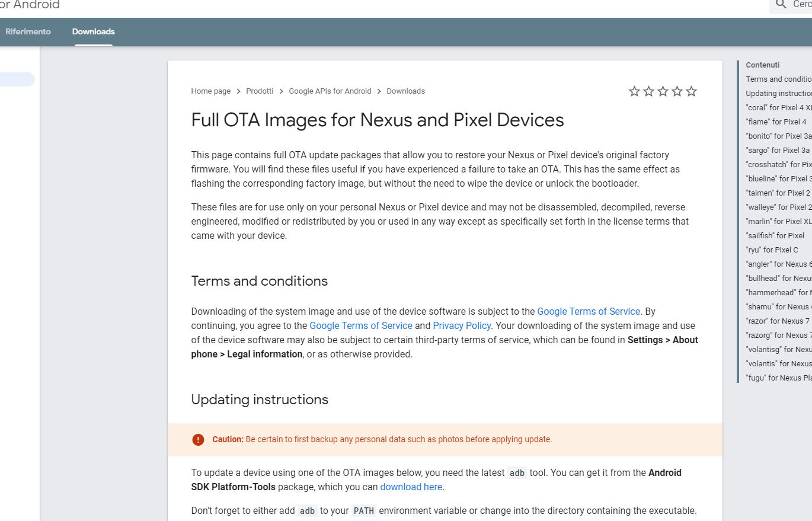Switch to the Riferimento tab
This screenshot has width=812, height=521.
28,31
